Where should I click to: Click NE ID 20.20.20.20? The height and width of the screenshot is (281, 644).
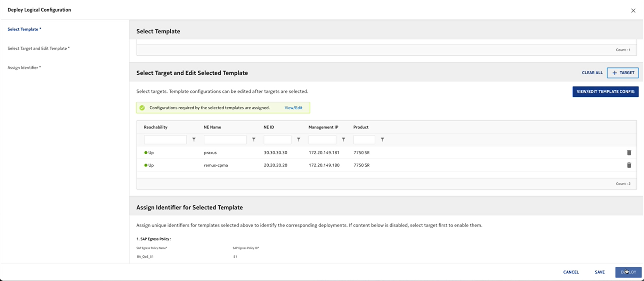pos(275,165)
